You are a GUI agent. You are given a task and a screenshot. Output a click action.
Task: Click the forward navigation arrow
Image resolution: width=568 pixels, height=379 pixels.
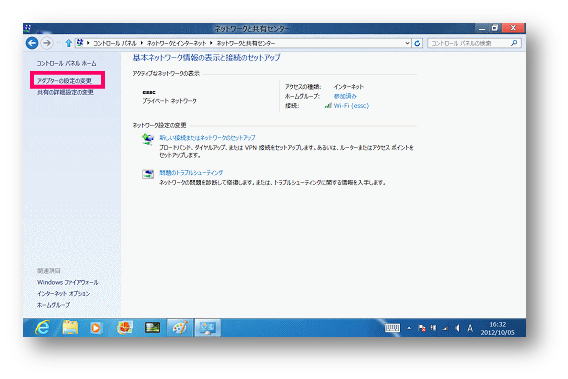pyautogui.click(x=47, y=43)
